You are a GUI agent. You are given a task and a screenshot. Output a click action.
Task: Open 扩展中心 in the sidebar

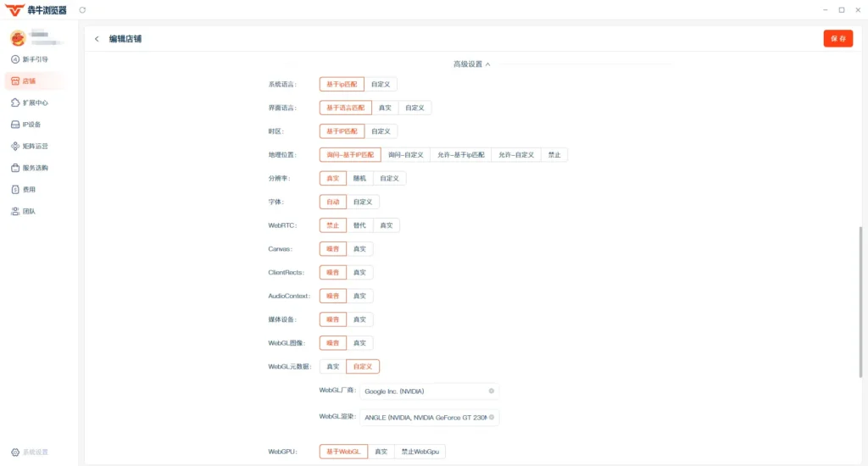click(30, 103)
